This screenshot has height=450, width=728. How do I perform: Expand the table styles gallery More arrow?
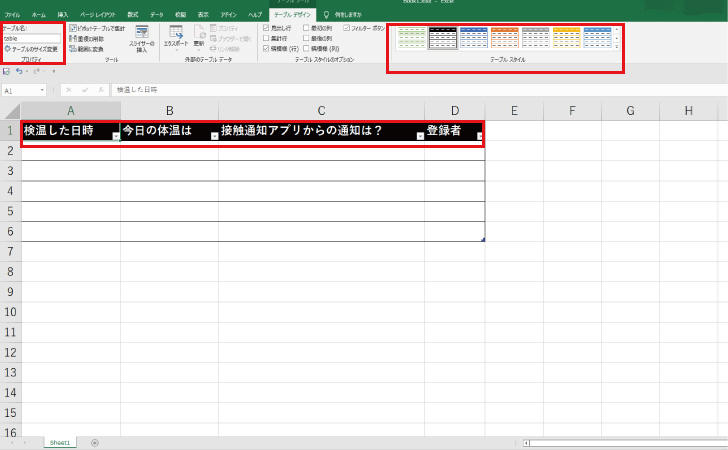pos(617,47)
